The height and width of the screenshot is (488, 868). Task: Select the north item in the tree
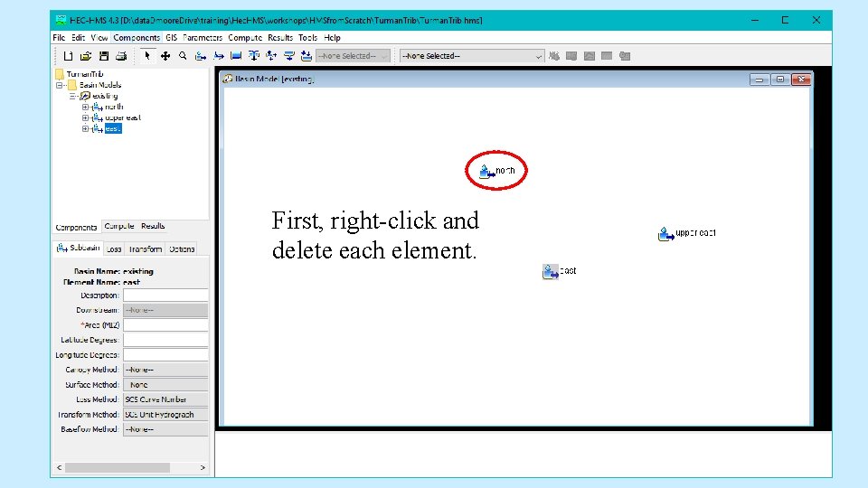point(114,107)
